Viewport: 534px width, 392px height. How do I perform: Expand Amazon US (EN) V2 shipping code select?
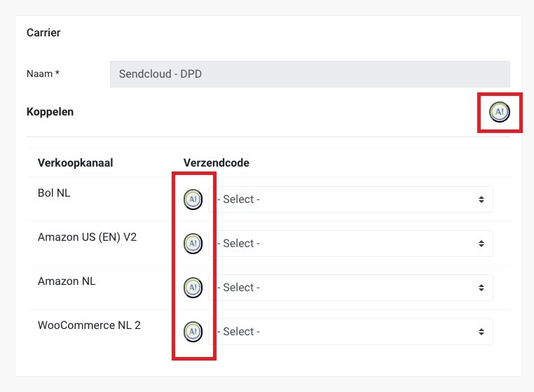pos(353,244)
